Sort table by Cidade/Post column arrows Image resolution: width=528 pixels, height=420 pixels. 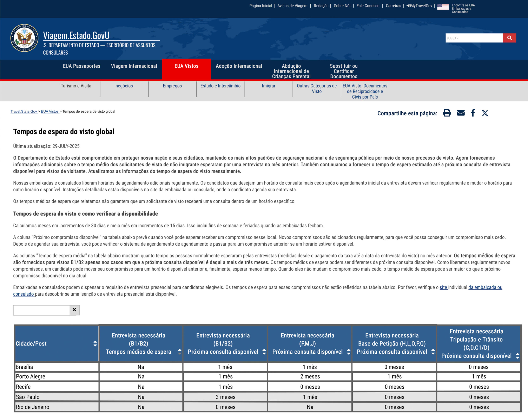pos(95,343)
